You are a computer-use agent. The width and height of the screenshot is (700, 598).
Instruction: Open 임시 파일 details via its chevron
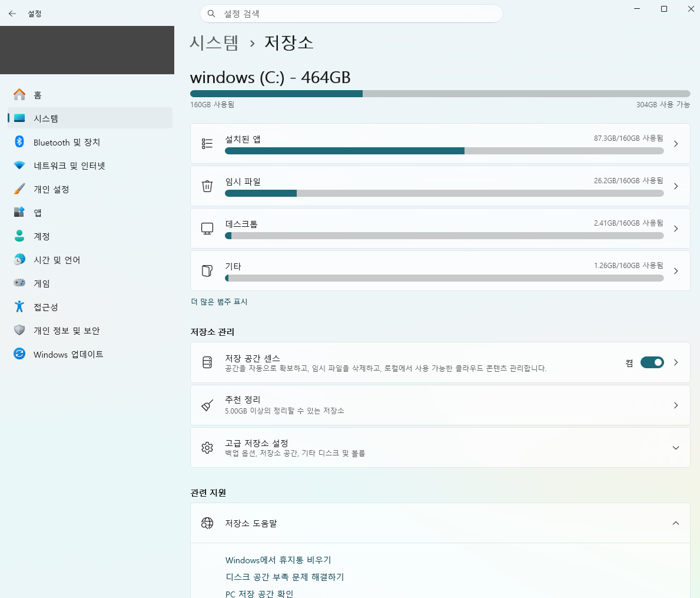click(x=676, y=186)
